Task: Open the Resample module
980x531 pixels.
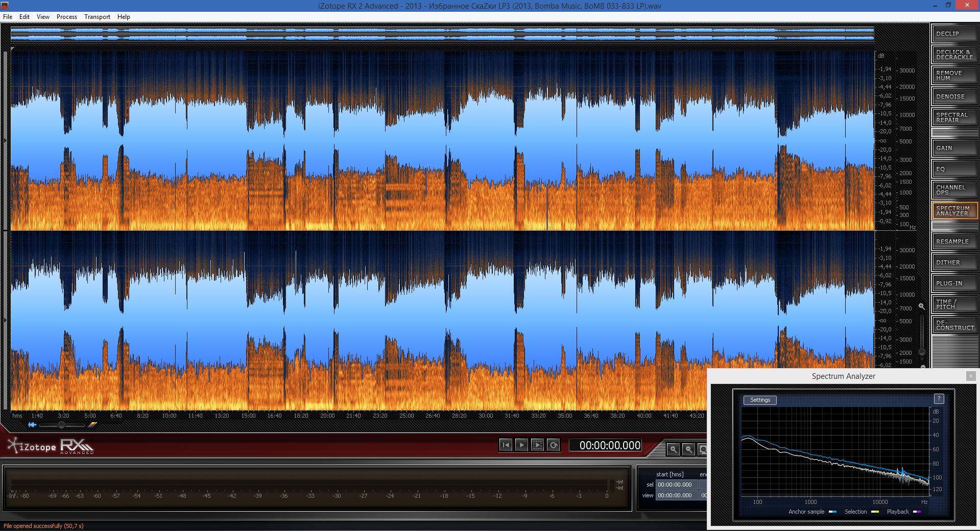Action: tap(954, 242)
